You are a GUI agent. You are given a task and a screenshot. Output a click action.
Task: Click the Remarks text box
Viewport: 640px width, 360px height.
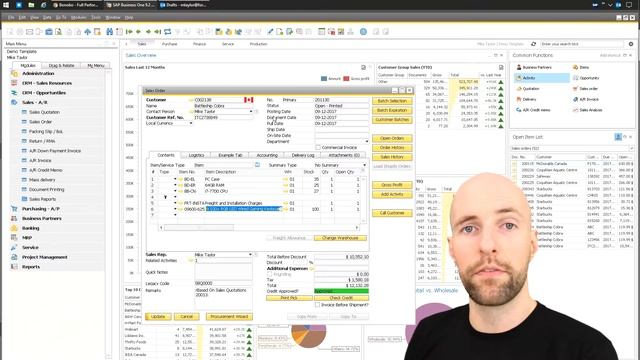click(223, 298)
